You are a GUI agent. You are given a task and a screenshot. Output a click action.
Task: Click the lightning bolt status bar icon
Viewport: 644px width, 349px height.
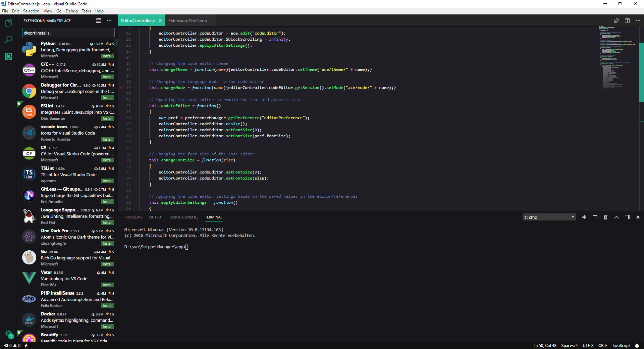point(26,345)
